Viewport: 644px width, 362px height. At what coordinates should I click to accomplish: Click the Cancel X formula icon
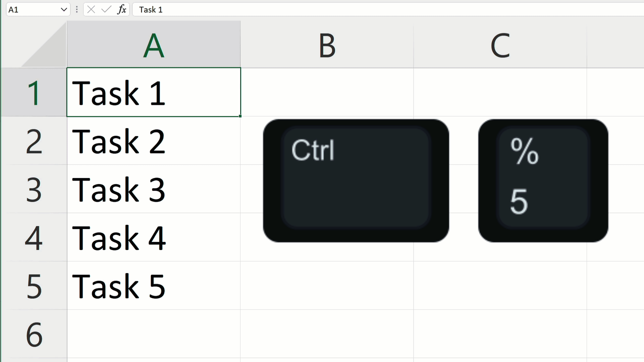pyautogui.click(x=91, y=10)
